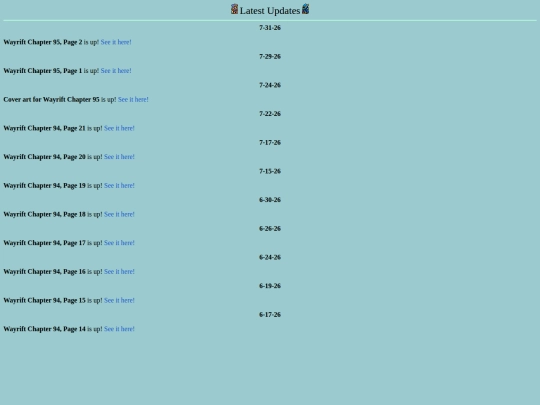Screen dimensions: 540x405
Task: Click the date 7-22-26
Action: click(270, 114)
